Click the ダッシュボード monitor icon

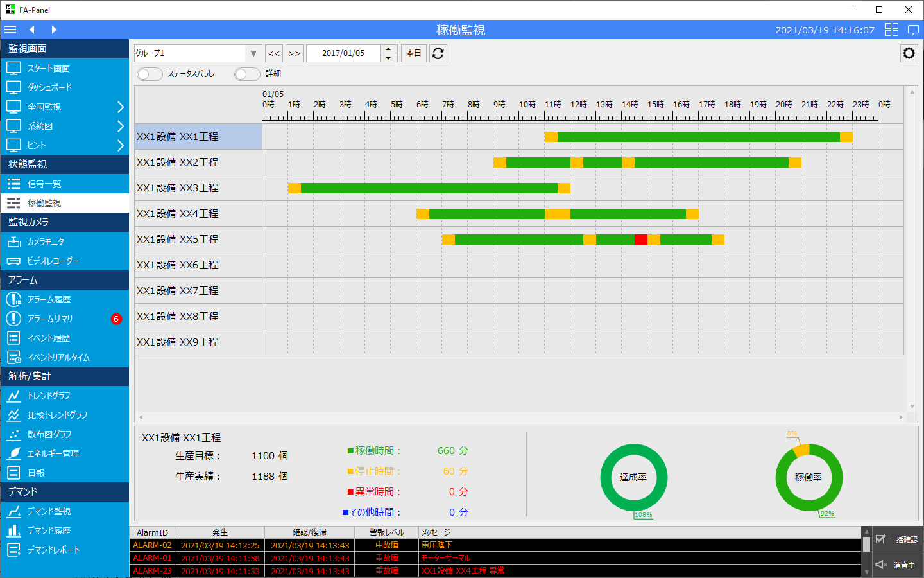click(x=13, y=87)
